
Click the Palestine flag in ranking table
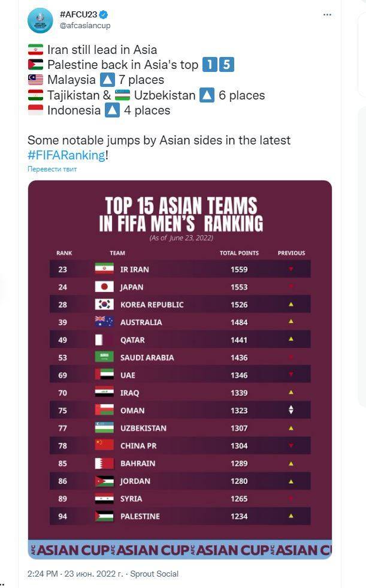(x=104, y=516)
